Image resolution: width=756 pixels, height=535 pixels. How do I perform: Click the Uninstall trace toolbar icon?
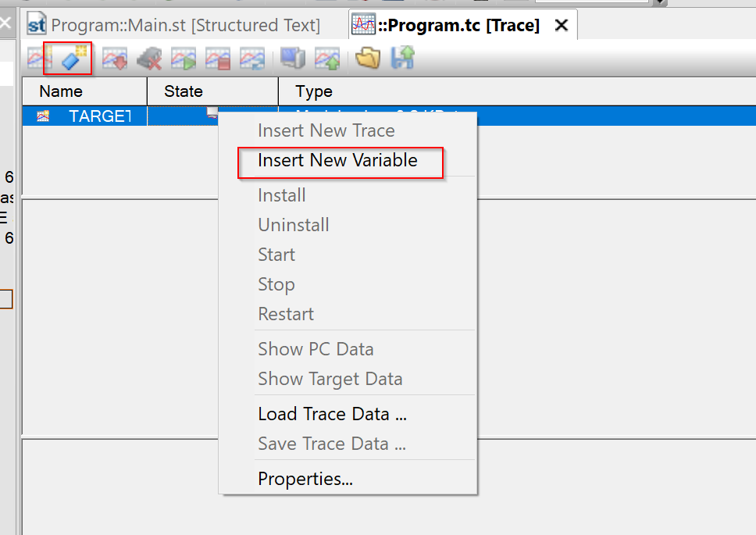click(149, 59)
